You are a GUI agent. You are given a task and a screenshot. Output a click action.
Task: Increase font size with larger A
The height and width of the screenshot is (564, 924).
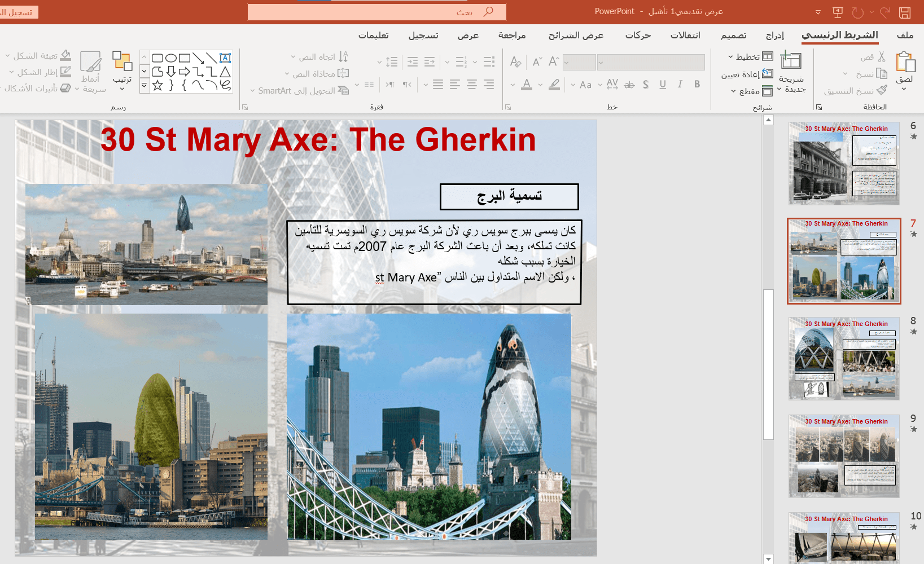coord(554,61)
